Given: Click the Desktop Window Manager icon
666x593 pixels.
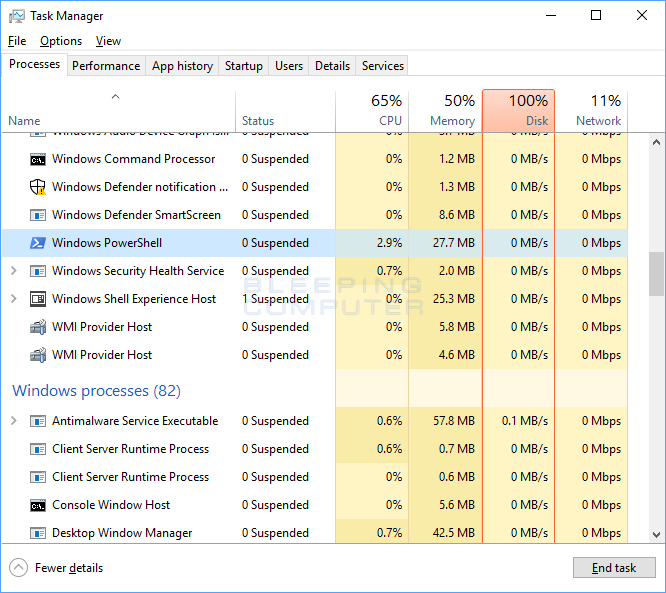Looking at the screenshot, I should pos(38,533).
